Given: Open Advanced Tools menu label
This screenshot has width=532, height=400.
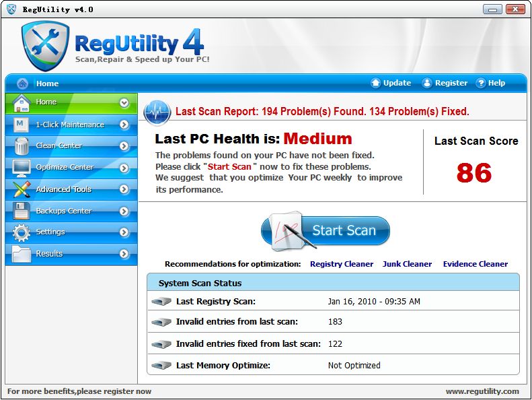Looking at the screenshot, I should point(63,189).
